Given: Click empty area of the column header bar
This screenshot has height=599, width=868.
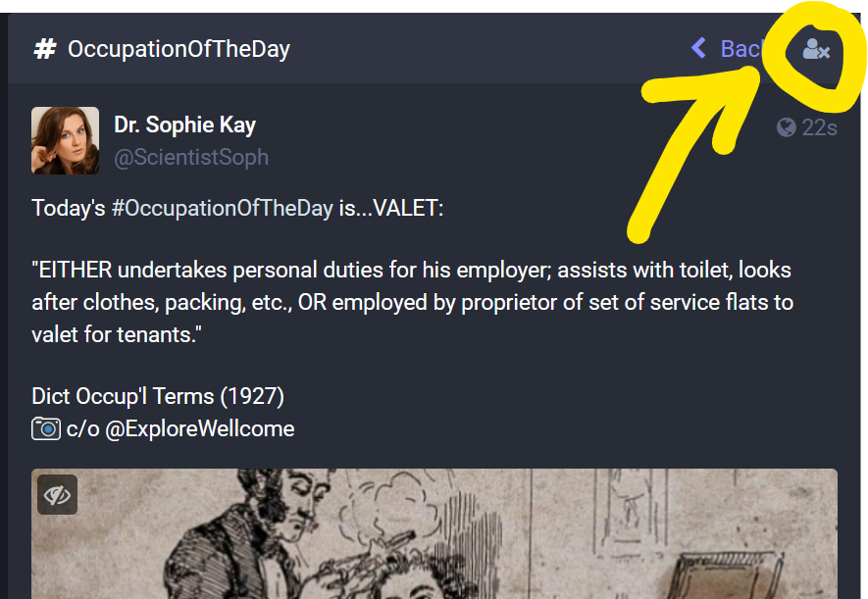Looking at the screenshot, I should [490, 49].
